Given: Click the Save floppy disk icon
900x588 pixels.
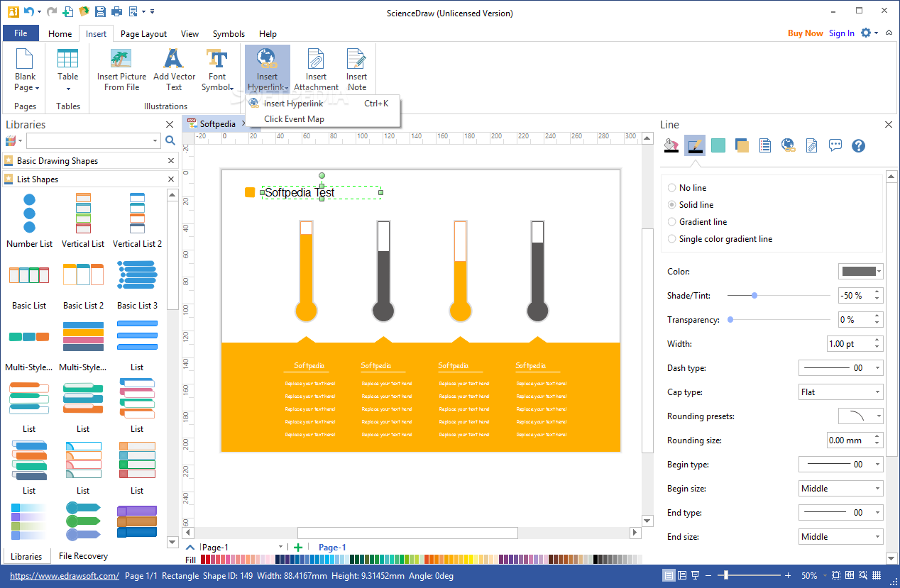Looking at the screenshot, I should [x=100, y=11].
